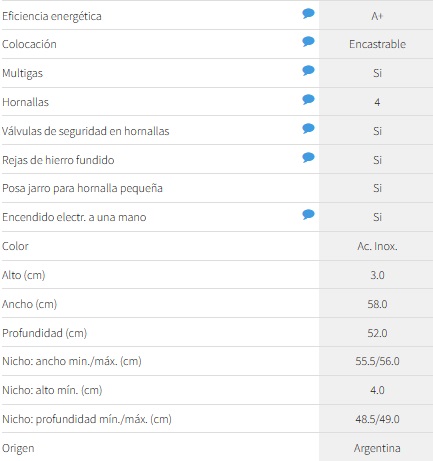Click the Válvulas de seguridad comment icon

(308, 129)
